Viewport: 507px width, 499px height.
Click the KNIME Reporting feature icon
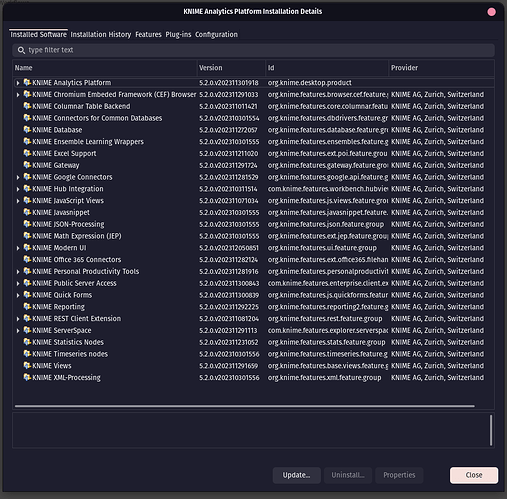(27, 307)
